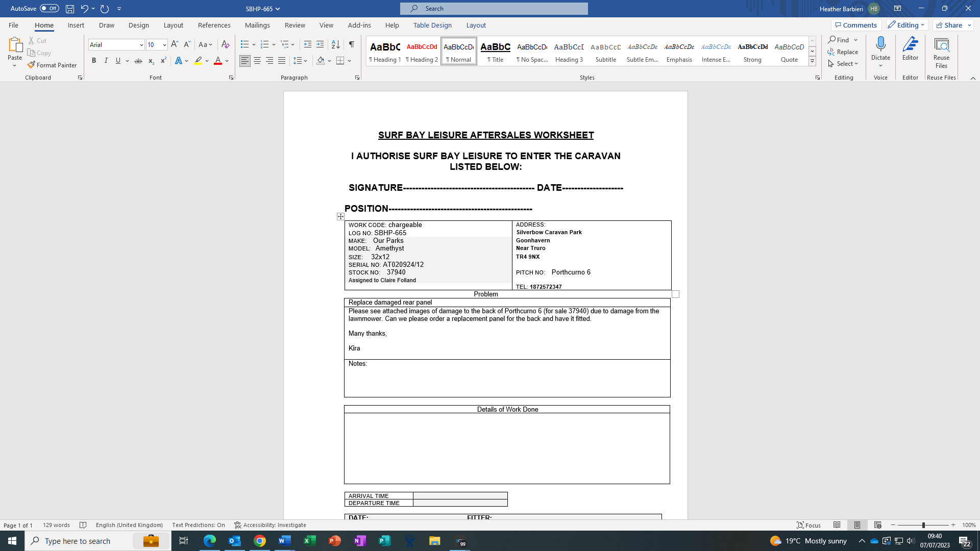Expand the Styles gallery more arrow
The height and width of the screenshot is (551, 980).
coord(812,61)
